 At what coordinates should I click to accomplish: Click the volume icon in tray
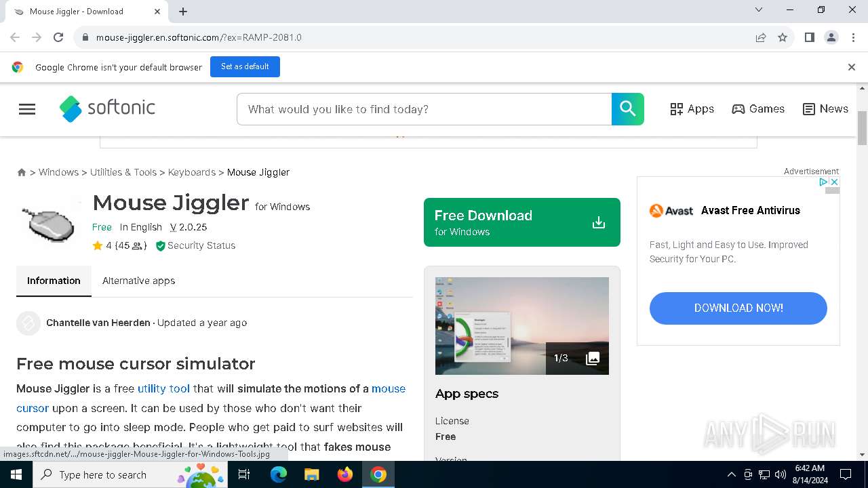pyautogui.click(x=781, y=474)
